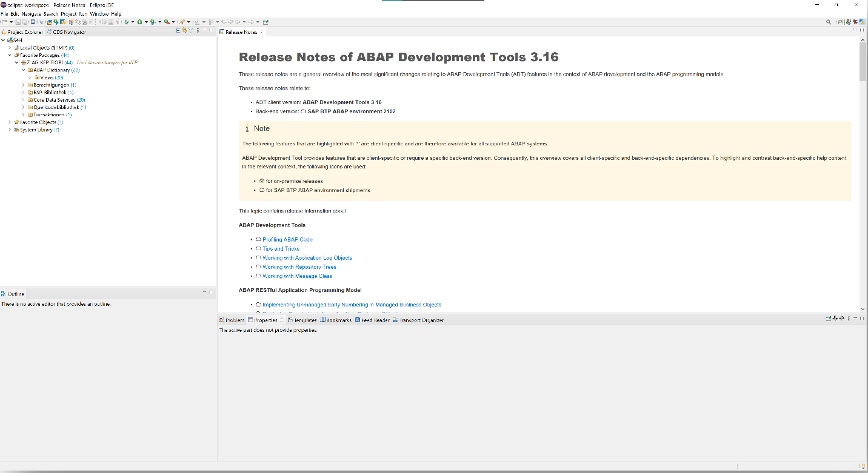This screenshot has width=868, height=473.
Task: Open the Print icon in the toolbar
Action: coord(85,21)
